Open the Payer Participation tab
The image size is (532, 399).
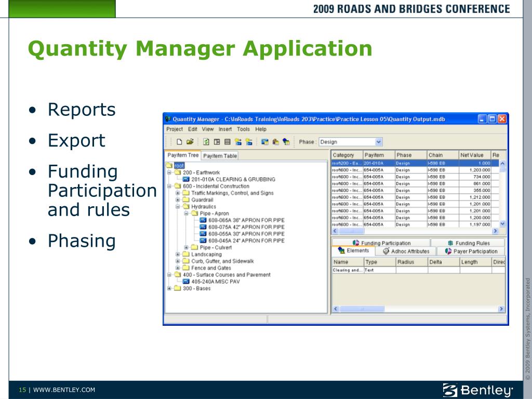click(x=471, y=251)
